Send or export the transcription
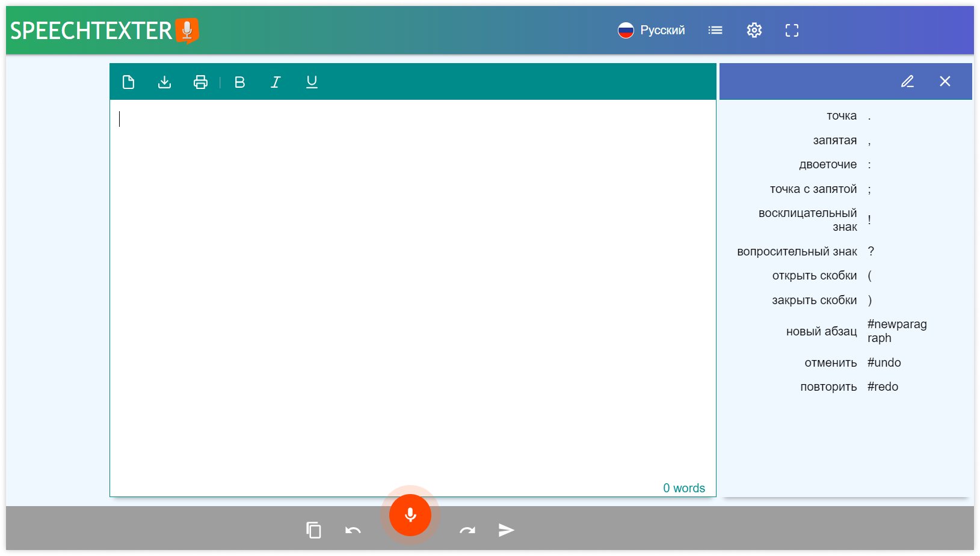Viewport: 980px width, 556px height. click(505, 530)
